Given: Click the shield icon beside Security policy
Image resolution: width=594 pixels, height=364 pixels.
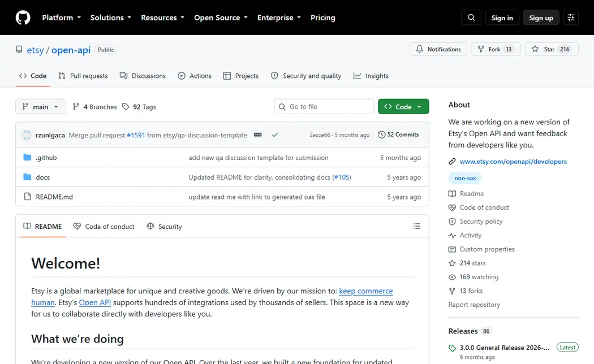Looking at the screenshot, I should (x=452, y=222).
